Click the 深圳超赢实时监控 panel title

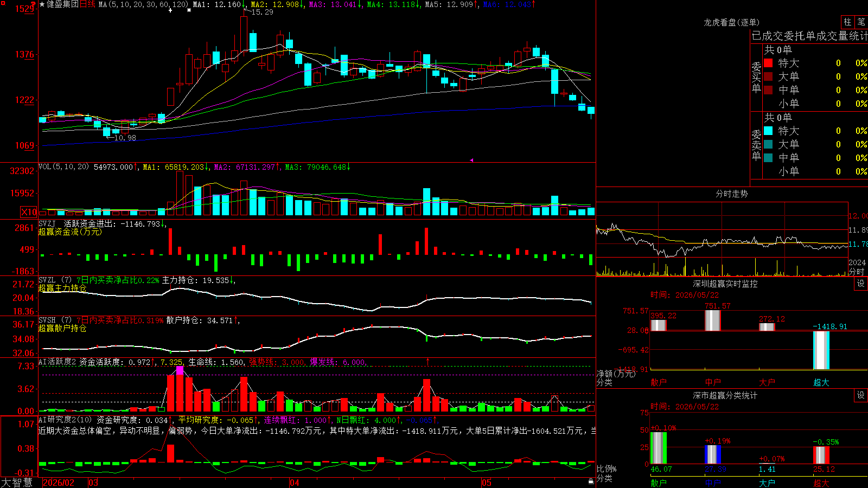click(725, 284)
